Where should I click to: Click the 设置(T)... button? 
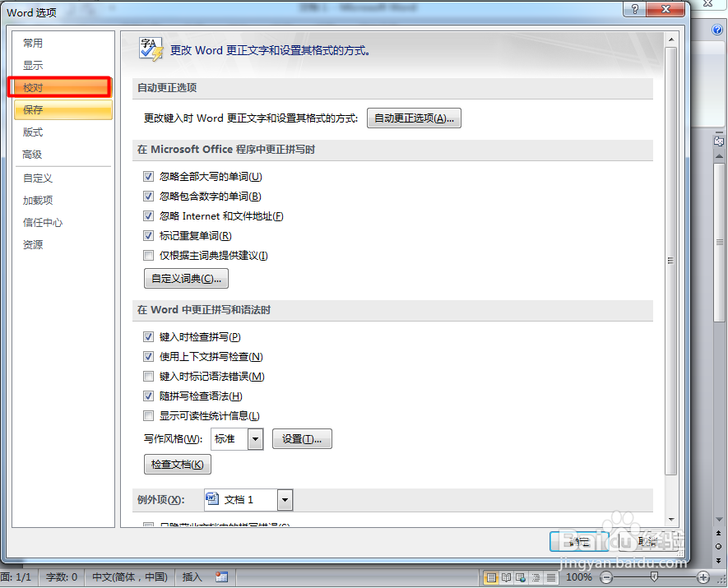tap(302, 438)
